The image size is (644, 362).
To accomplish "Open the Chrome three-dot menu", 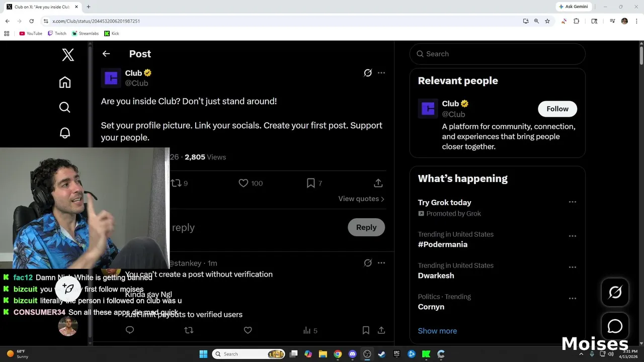I will [x=636, y=21].
